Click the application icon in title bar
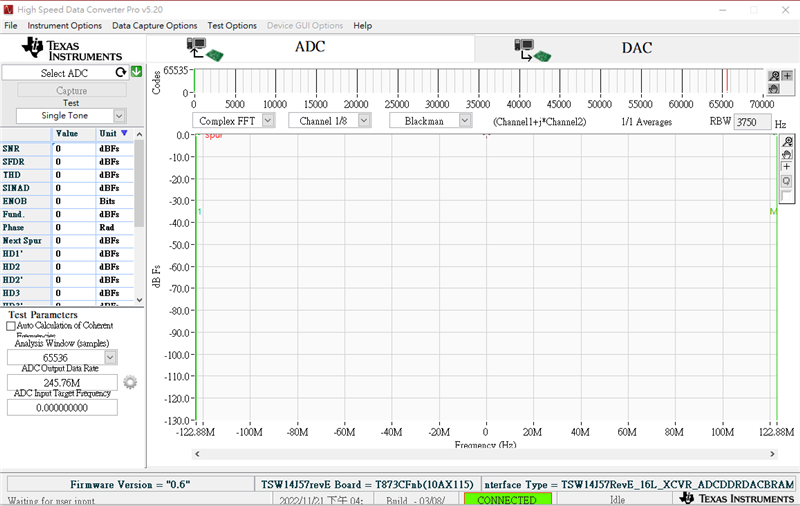800x506 pixels. (8, 10)
